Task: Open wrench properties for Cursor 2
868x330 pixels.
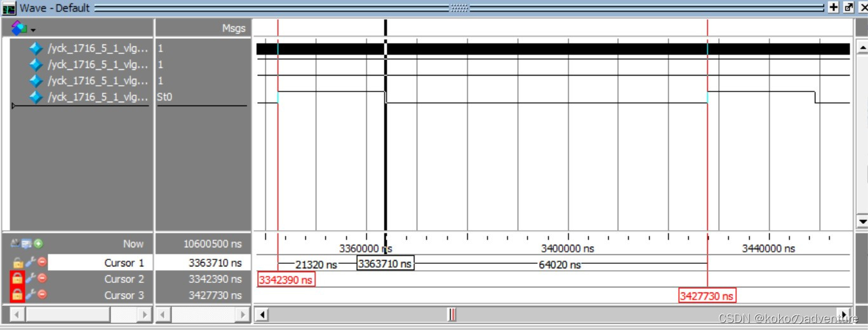Action: pyautogui.click(x=29, y=278)
